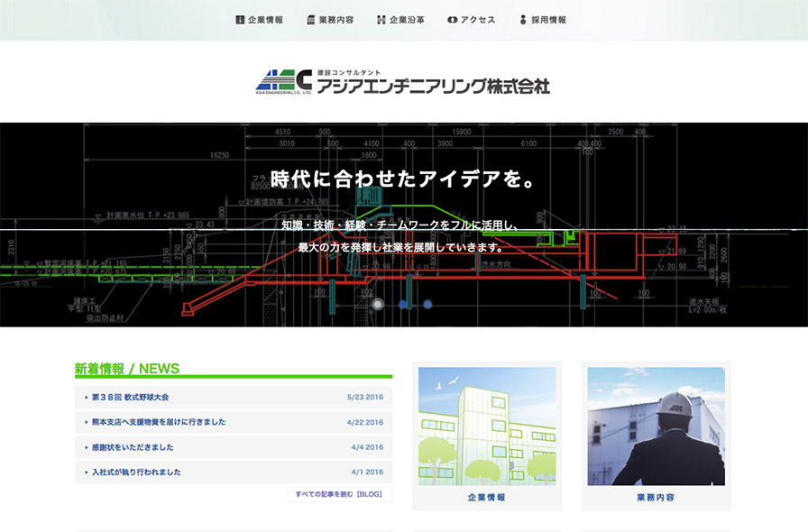Viewport: 808px width, 532px height.
Task: Read the 入社式が執り行われました news entry
Action: [x=136, y=472]
